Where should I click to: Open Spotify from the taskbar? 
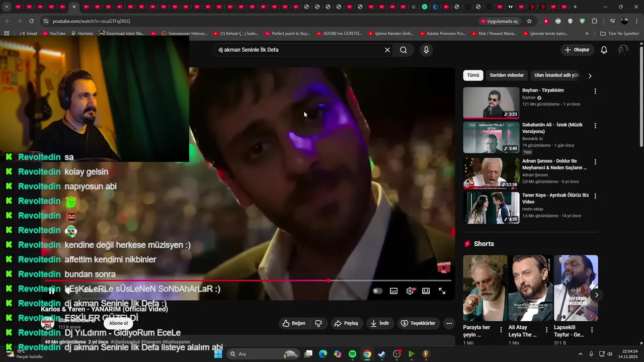[x=352, y=354]
